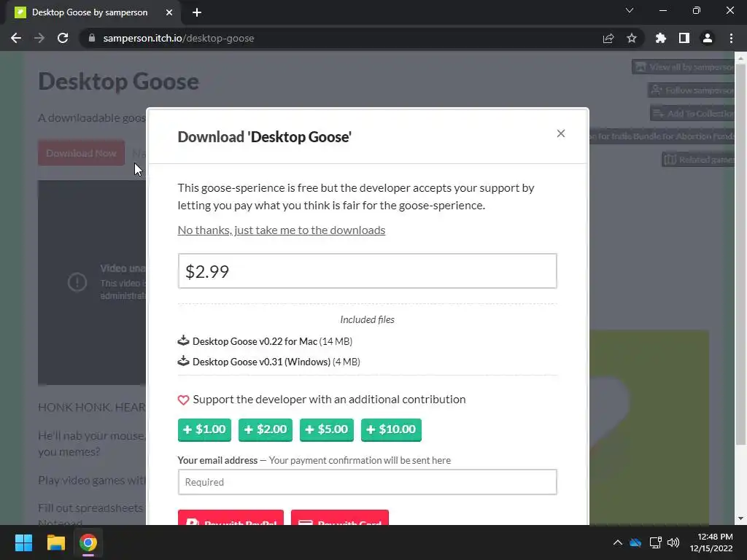Click the $2.99 price input field

pyautogui.click(x=367, y=271)
